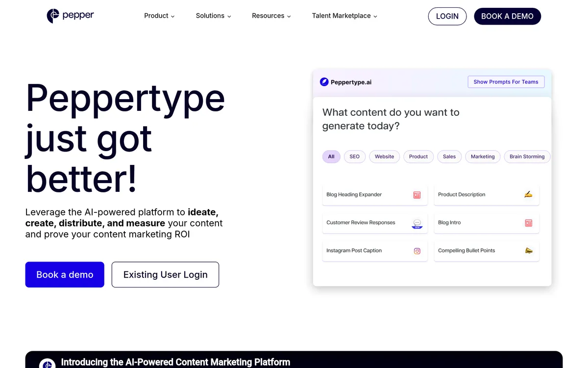The image size is (588, 368).
Task: Open the Solutions dropdown menu
Action: pyautogui.click(x=213, y=16)
